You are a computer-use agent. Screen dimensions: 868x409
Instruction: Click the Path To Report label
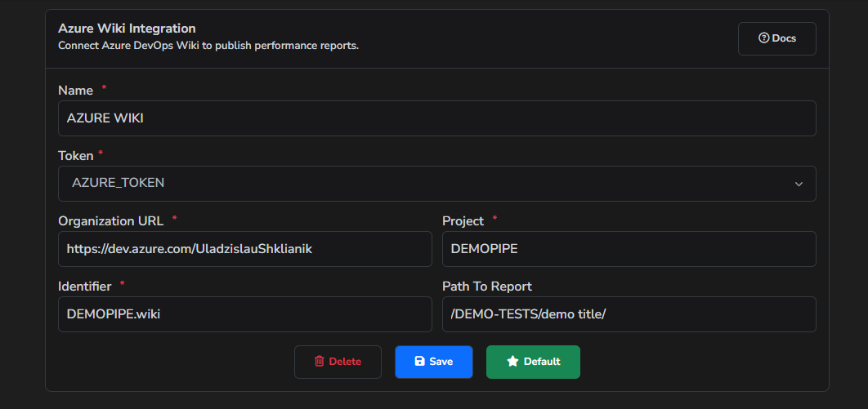[487, 287]
